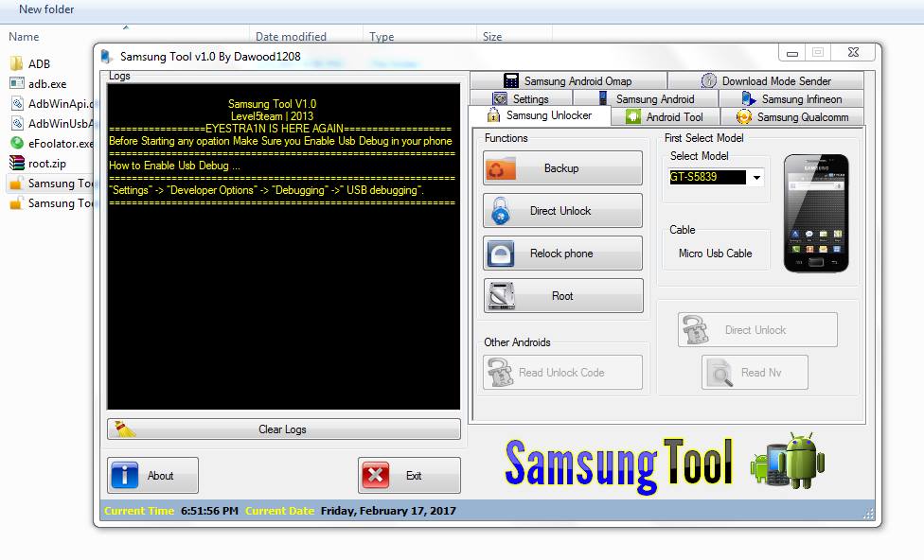Select the AdbWinUsbApi file in Explorer
The image size is (924, 560).
coord(51,124)
